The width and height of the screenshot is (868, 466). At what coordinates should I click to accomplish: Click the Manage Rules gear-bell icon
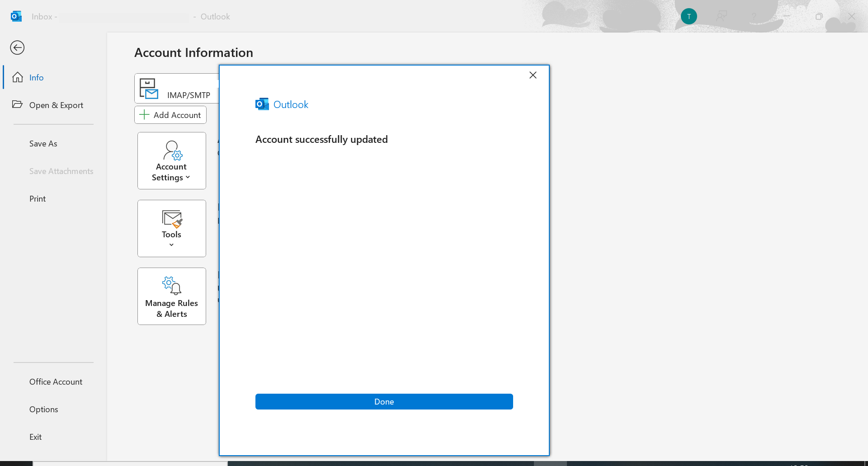click(172, 286)
